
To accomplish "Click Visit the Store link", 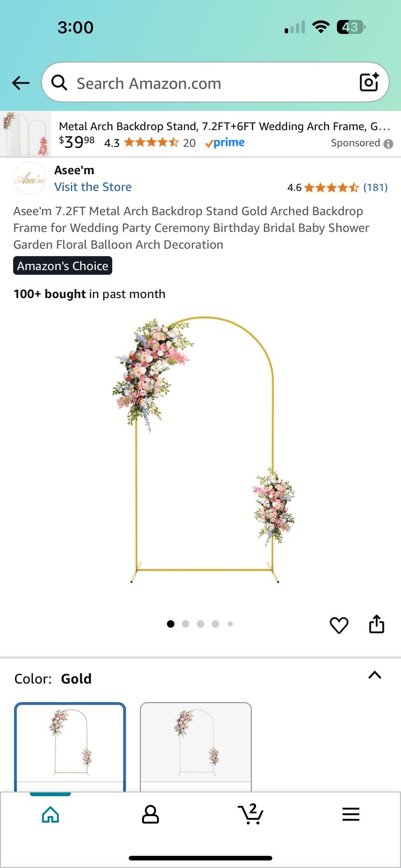I will (x=93, y=187).
